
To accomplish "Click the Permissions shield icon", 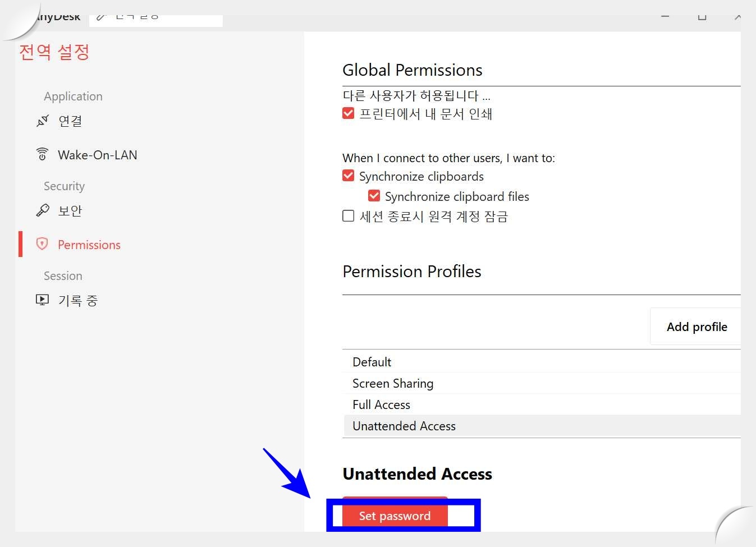I will (42, 244).
